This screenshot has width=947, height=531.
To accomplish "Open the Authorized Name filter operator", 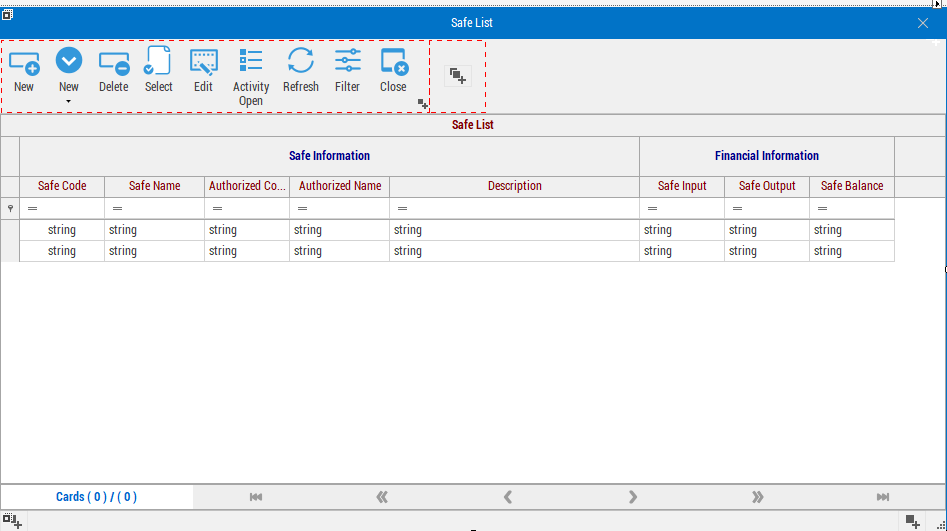I will (x=303, y=208).
